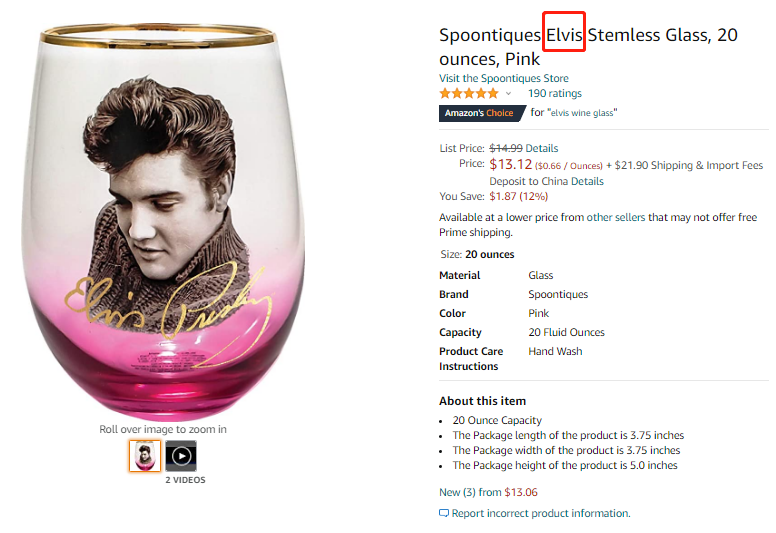Select the first product image thumbnail
Image resolution: width=776 pixels, height=533 pixels.
click(145, 456)
